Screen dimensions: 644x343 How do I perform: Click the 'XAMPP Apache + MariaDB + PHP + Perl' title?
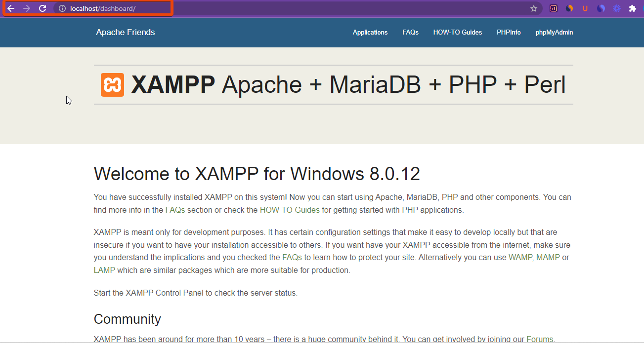[348, 85]
